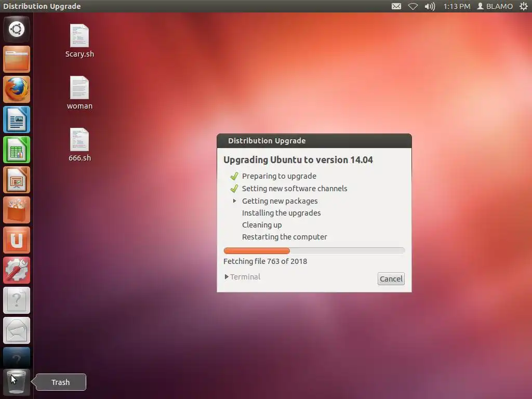The height and width of the screenshot is (399, 532).
Task: Open the Ubuntu Dash home launcher
Action: coord(17,29)
